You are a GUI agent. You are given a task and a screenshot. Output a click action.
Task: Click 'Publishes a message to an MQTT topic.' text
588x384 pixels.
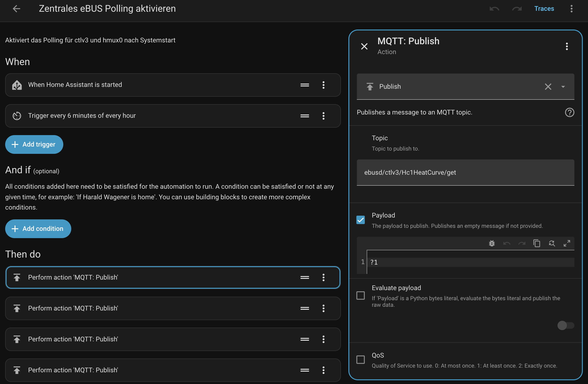414,113
